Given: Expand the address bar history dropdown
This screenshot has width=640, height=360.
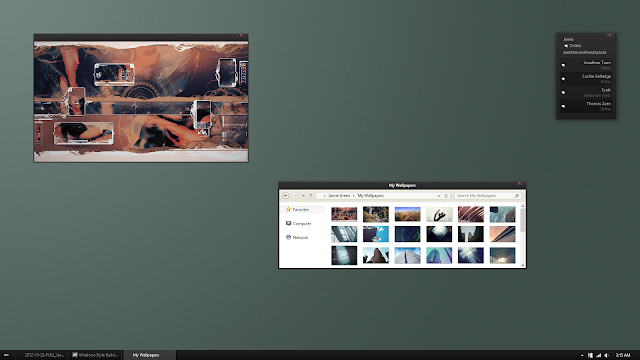Looking at the screenshot, I should coord(438,196).
